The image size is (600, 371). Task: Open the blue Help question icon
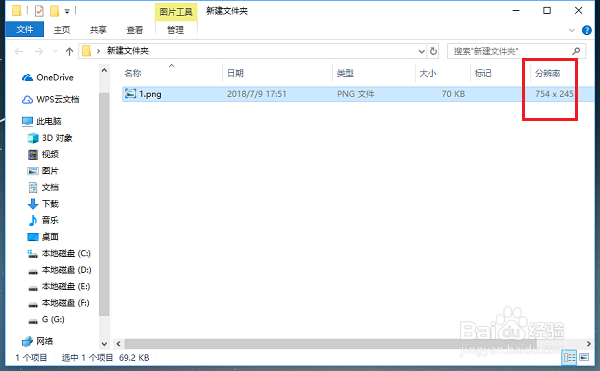[x=587, y=30]
